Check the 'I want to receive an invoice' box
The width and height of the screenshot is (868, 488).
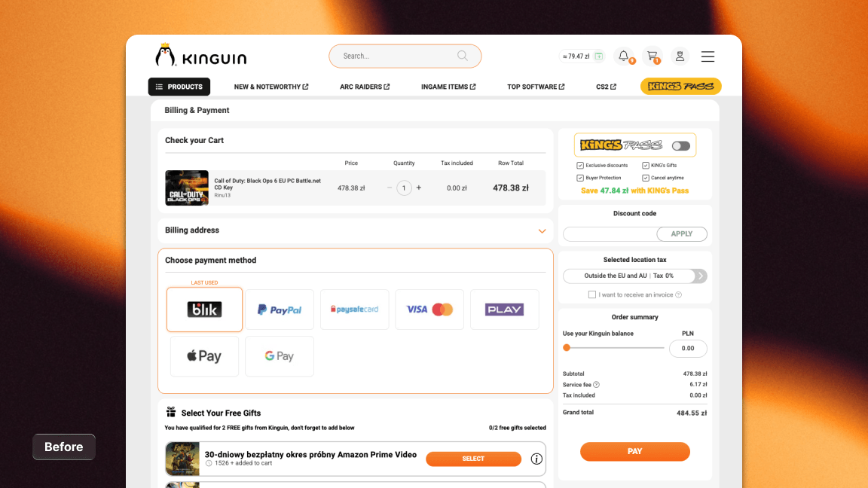point(592,294)
